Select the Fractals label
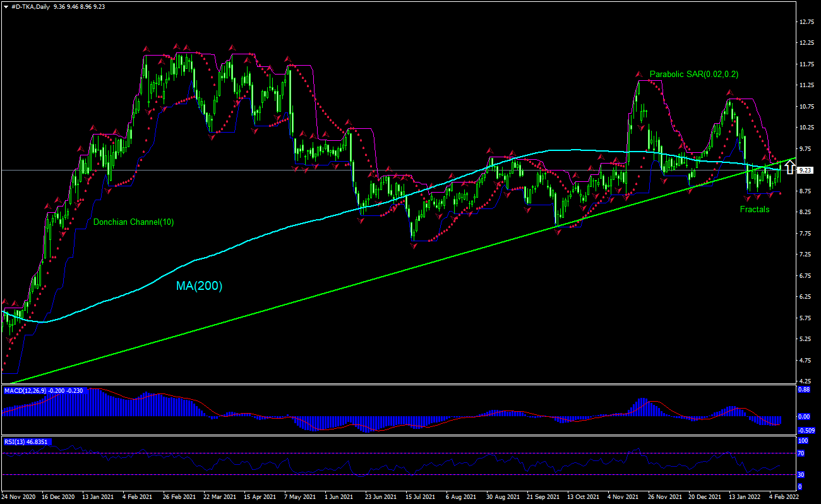821x504 pixels. pyautogui.click(x=755, y=209)
